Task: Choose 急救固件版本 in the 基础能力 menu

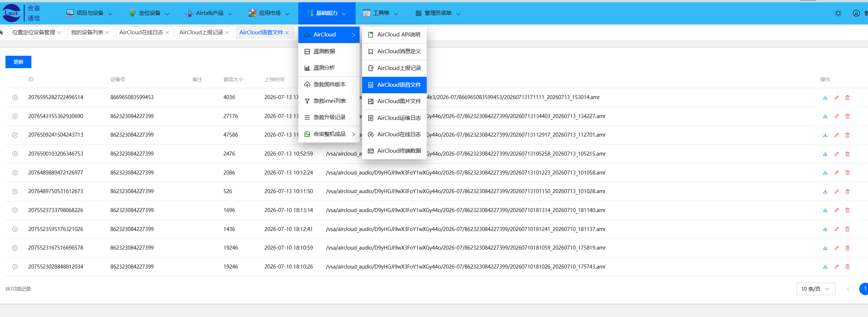Action: click(329, 85)
